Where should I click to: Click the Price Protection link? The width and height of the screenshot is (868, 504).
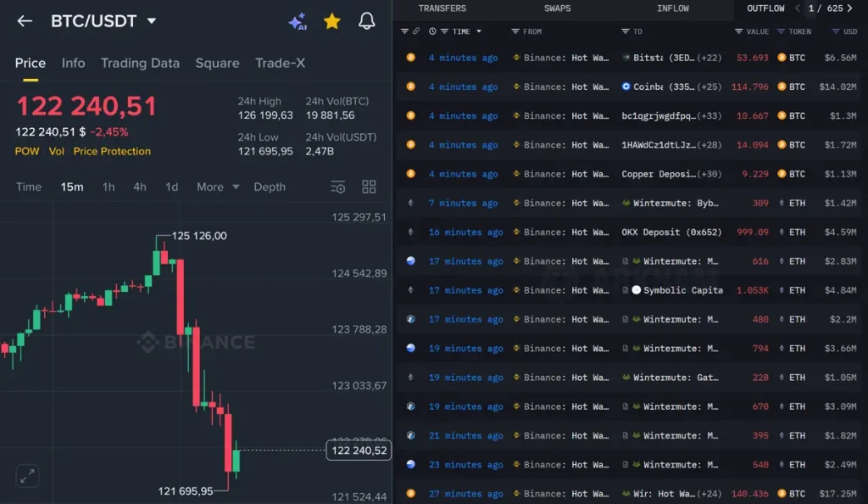click(111, 151)
